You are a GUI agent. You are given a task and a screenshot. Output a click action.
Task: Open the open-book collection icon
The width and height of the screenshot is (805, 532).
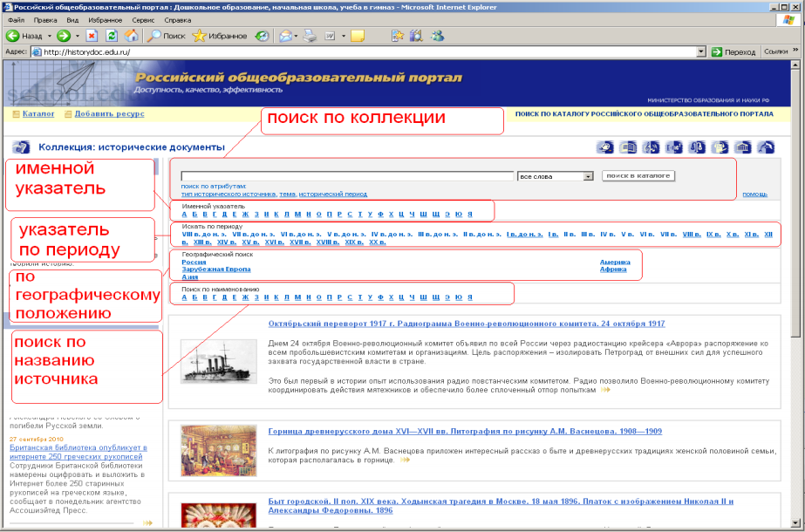pyautogui.click(x=628, y=147)
